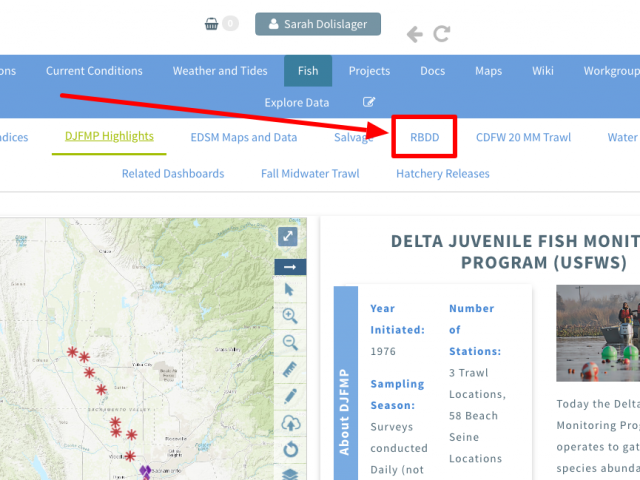
Task: Open the Maps menu item
Action: tap(489, 71)
